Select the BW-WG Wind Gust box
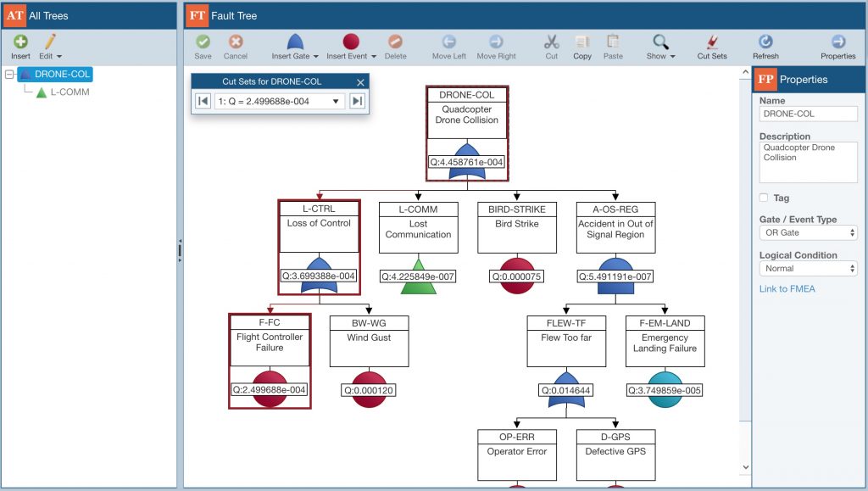Screen dimensions: 868x491 pos(369,341)
